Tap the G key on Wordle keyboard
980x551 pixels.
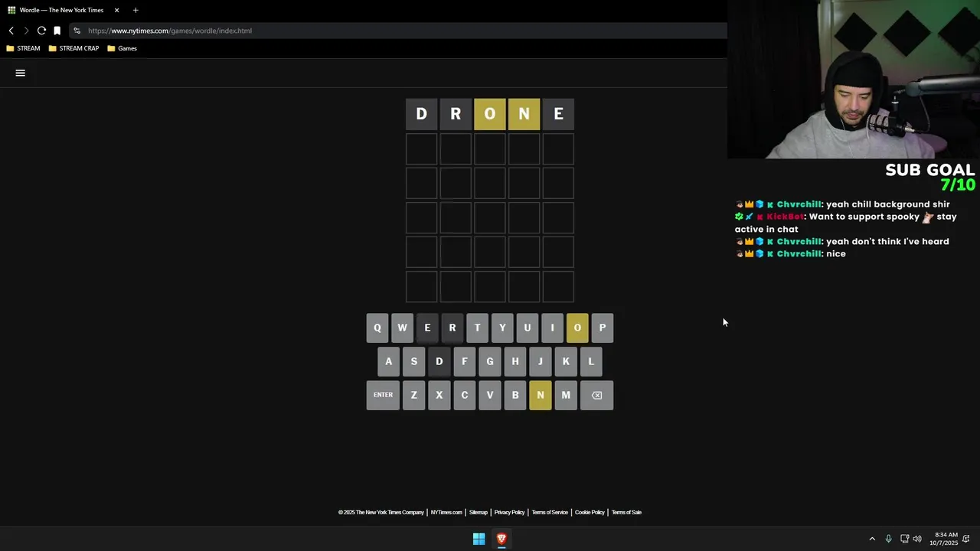click(x=490, y=361)
